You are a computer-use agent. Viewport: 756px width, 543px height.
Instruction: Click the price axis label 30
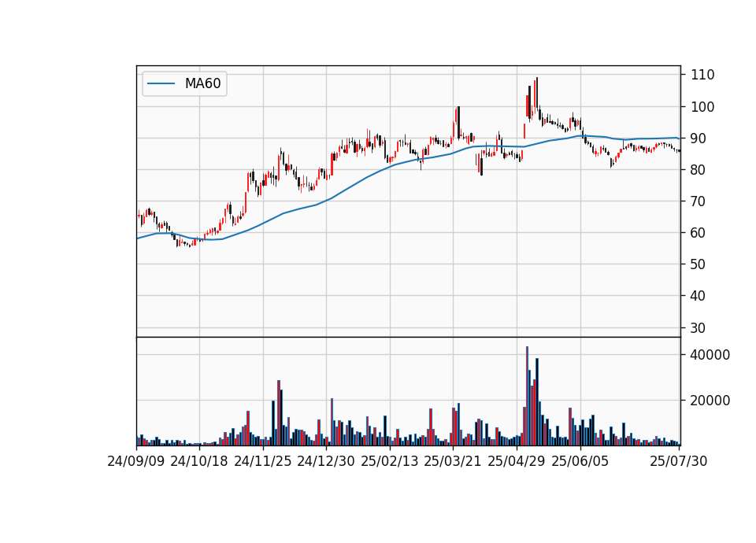click(699, 328)
